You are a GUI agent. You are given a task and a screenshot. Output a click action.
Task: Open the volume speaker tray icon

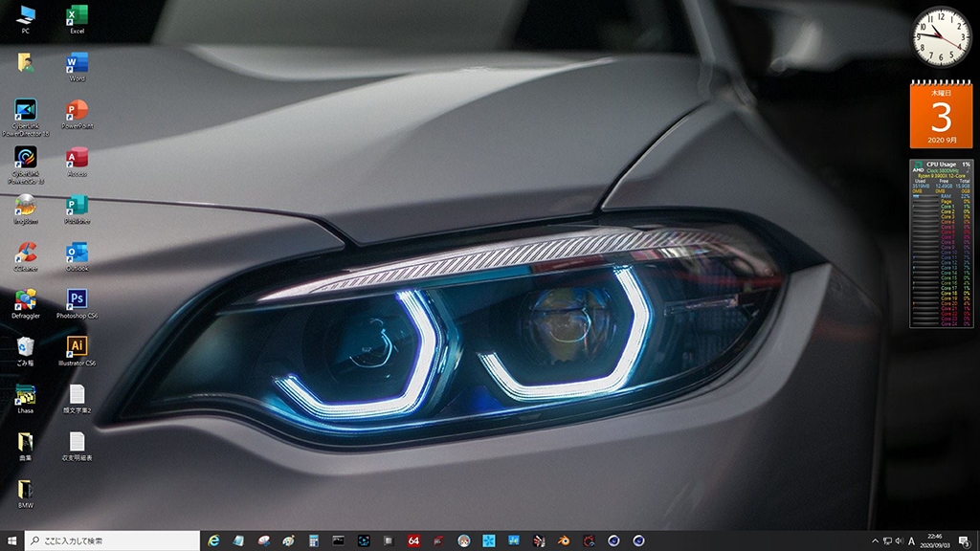(899, 541)
